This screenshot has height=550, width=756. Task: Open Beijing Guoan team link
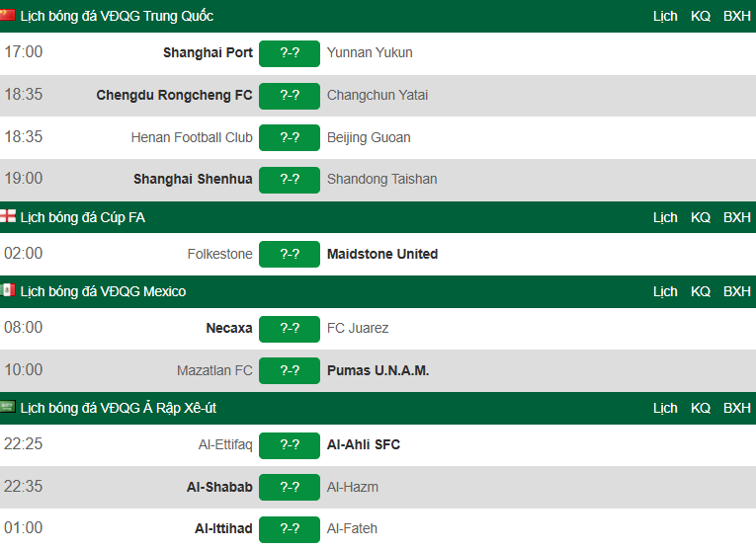[x=369, y=137]
